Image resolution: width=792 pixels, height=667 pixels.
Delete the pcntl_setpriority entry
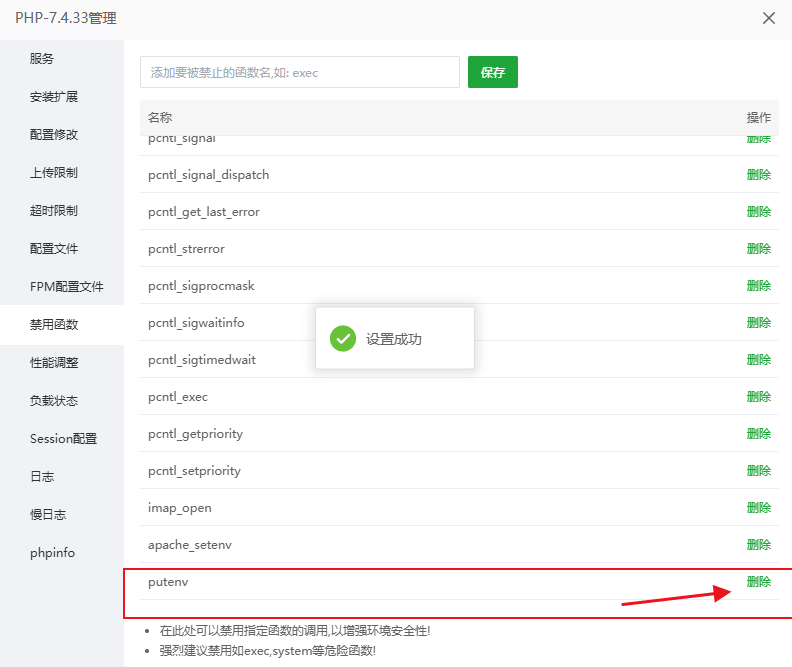coord(759,471)
